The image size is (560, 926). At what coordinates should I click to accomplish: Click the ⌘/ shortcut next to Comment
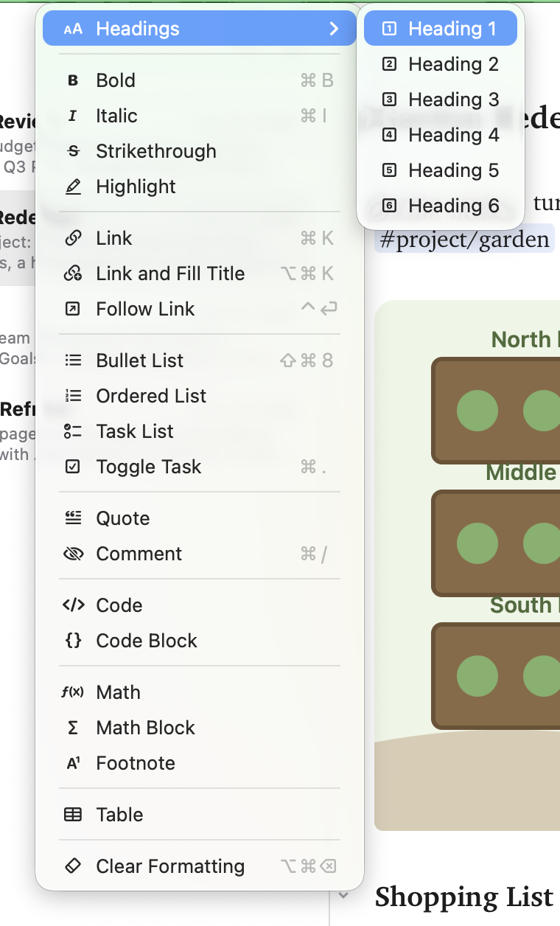tap(314, 554)
